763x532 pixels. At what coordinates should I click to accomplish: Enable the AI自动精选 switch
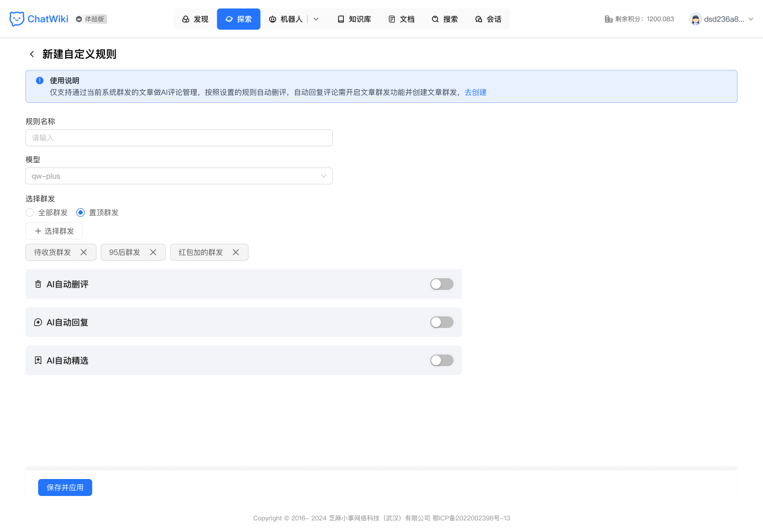pyautogui.click(x=441, y=360)
